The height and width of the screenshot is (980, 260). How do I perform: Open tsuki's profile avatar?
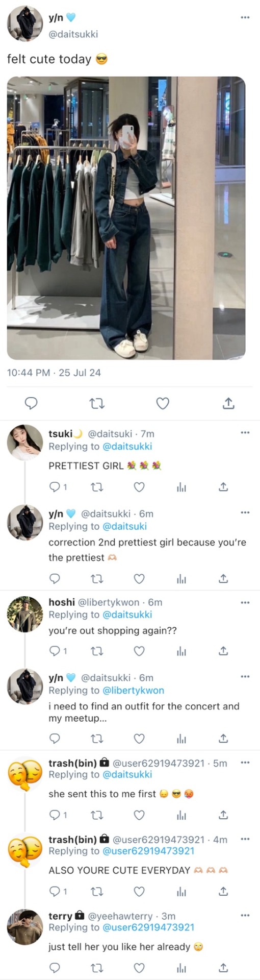(x=25, y=442)
